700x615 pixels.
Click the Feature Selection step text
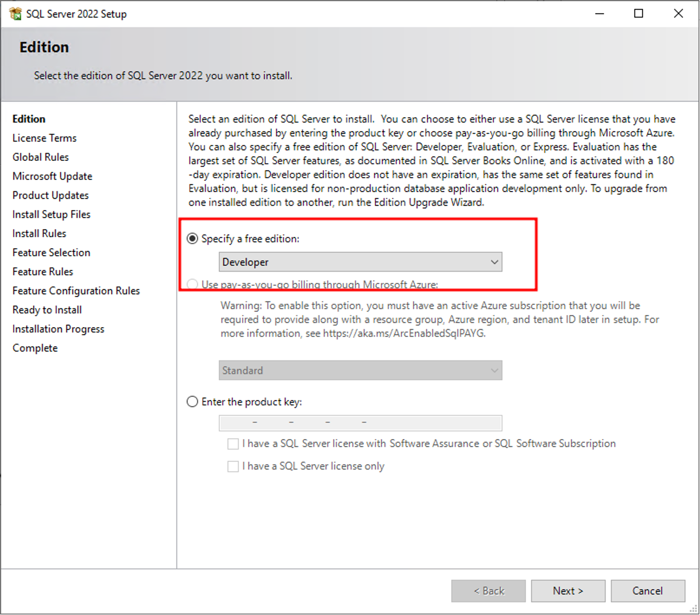pyautogui.click(x=51, y=252)
